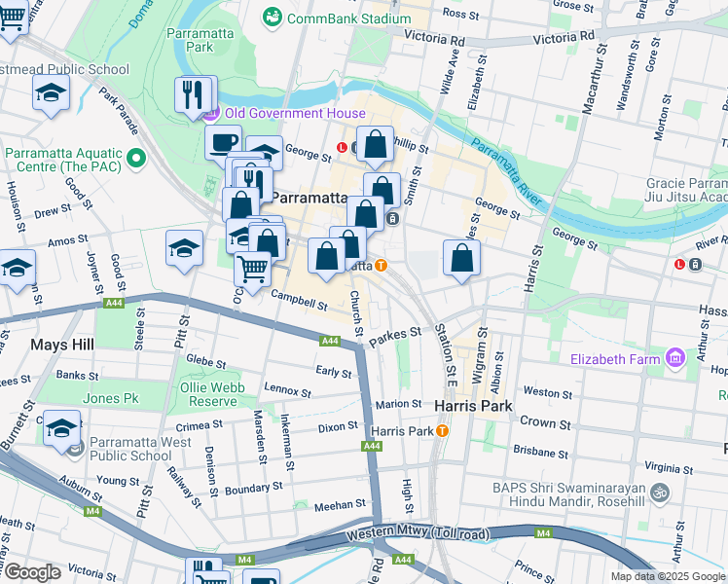Click the Virginia St label

click(x=669, y=468)
